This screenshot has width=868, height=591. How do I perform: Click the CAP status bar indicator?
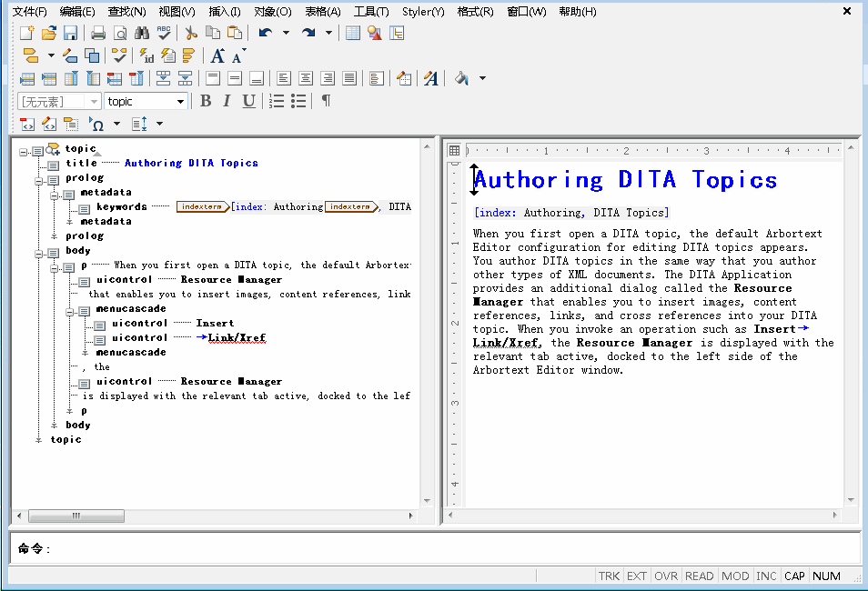[794, 576]
